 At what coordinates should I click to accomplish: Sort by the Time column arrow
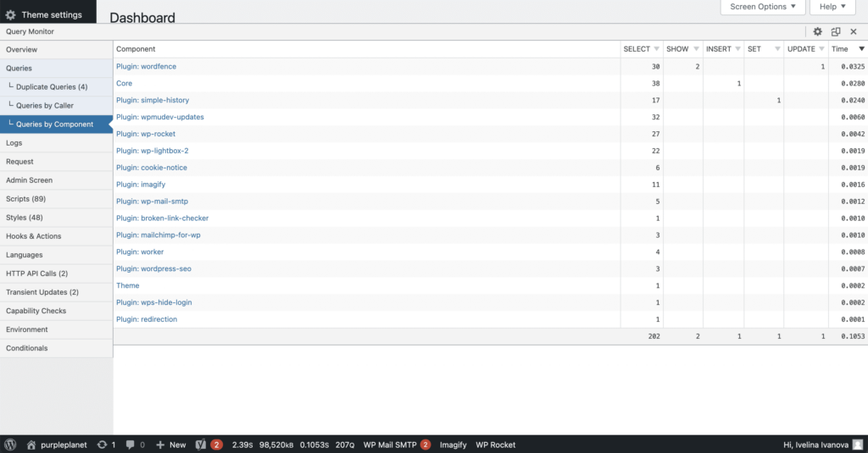(861, 49)
